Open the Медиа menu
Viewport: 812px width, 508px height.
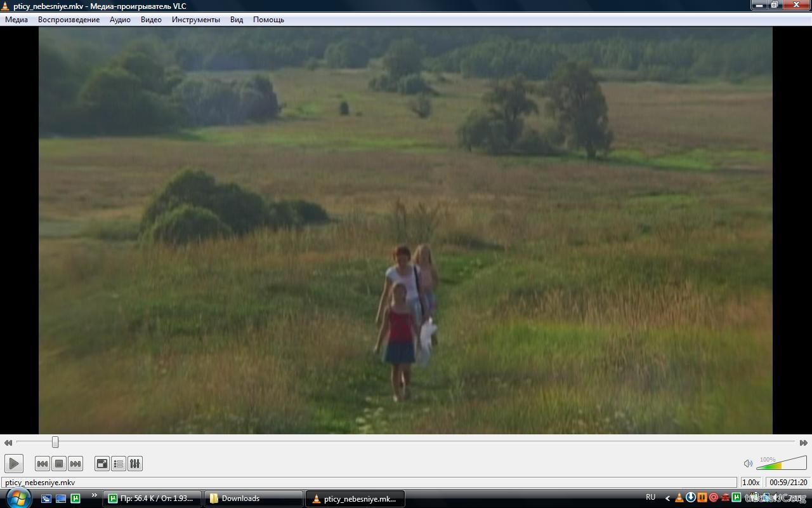tap(16, 20)
